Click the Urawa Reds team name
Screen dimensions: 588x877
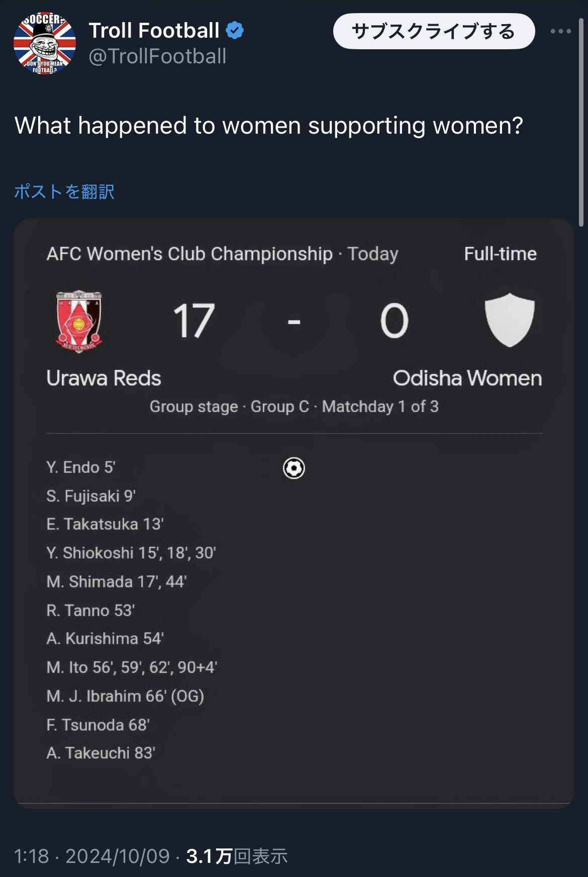tap(104, 378)
